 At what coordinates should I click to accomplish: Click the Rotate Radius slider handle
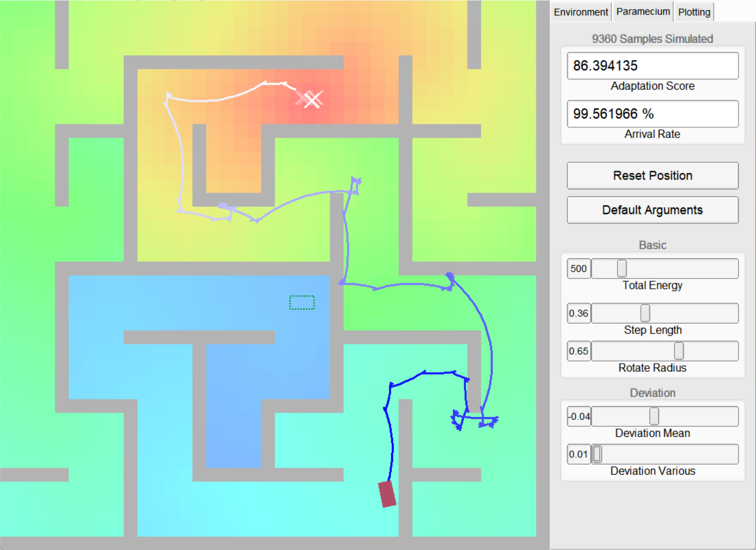coord(678,351)
